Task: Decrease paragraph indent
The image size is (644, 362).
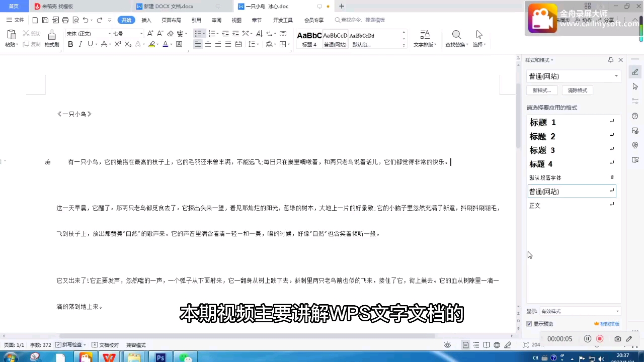Action: 225,34
